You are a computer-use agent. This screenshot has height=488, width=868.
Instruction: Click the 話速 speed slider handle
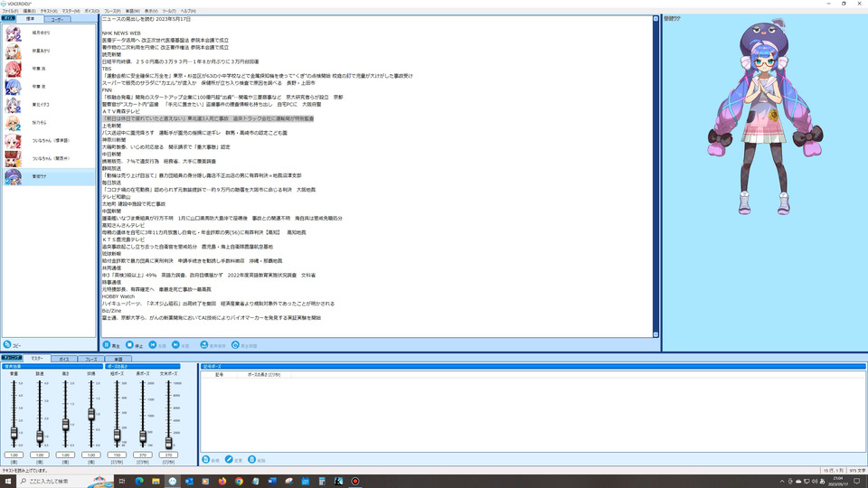[x=40, y=437]
